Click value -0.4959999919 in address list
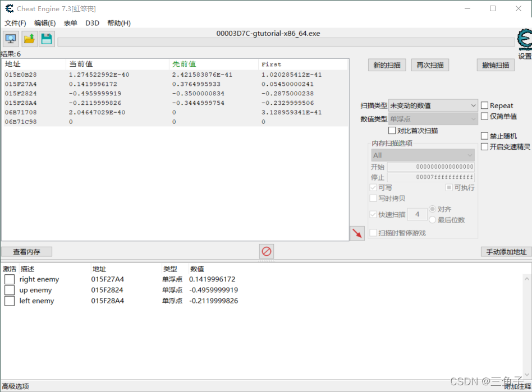 pyautogui.click(x=213, y=290)
